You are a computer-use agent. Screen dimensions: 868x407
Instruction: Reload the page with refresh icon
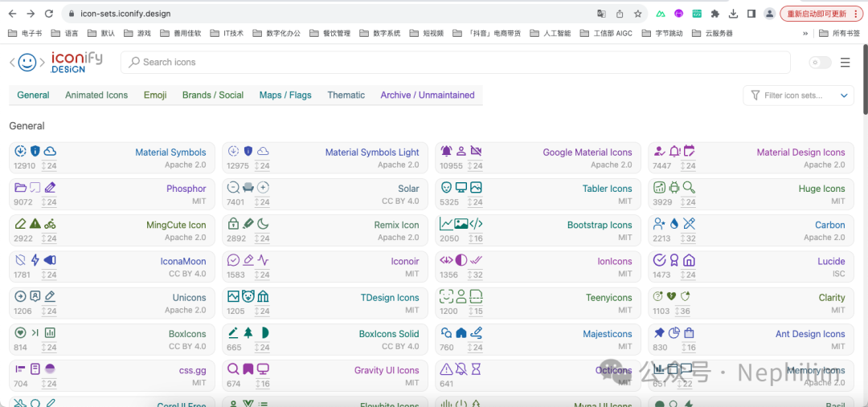(49, 14)
